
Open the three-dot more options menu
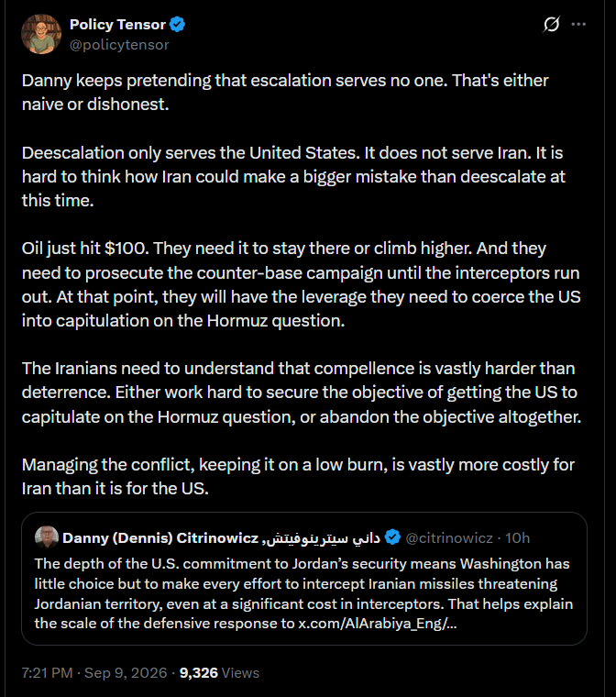pos(578,24)
